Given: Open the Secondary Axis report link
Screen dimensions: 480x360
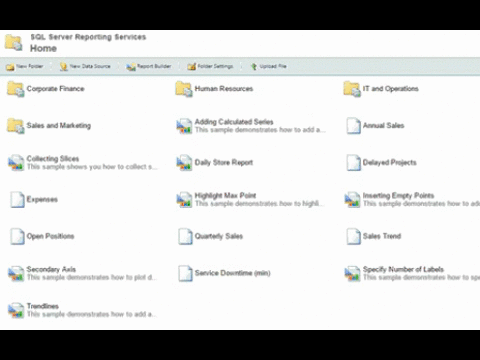Looking at the screenshot, I should [51, 269].
